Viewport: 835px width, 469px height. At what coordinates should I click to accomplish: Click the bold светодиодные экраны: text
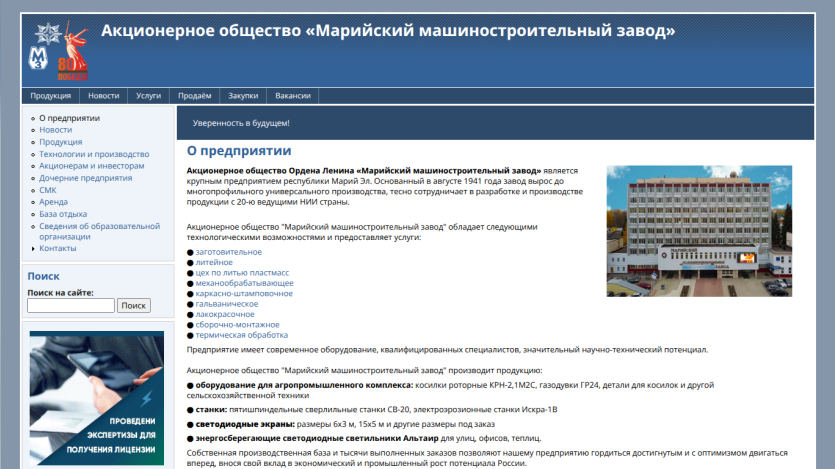pyautogui.click(x=245, y=424)
